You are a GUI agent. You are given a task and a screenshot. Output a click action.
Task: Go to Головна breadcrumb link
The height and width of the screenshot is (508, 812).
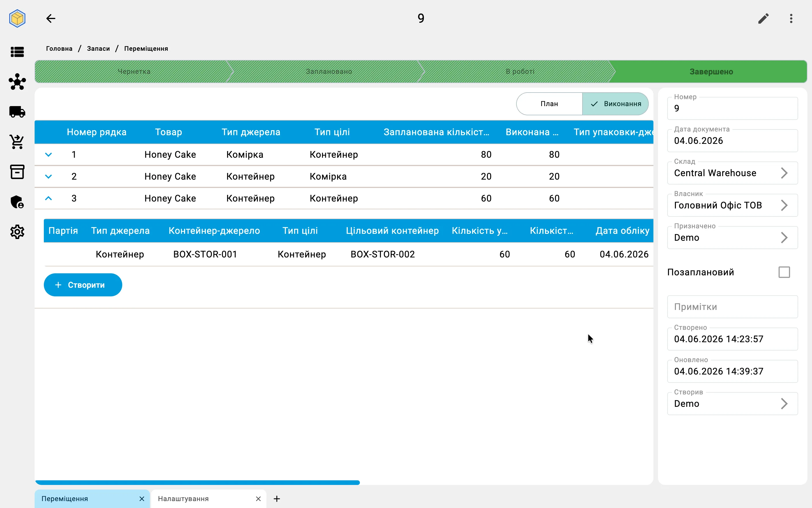click(x=59, y=48)
